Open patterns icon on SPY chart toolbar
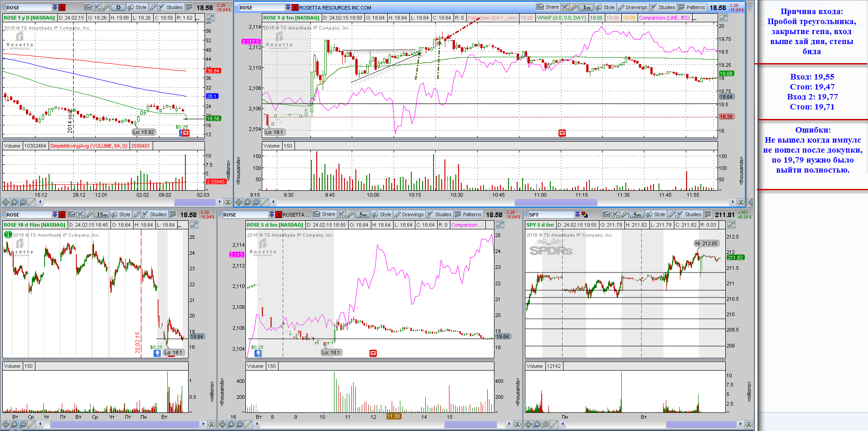 pyautogui.click(x=708, y=214)
